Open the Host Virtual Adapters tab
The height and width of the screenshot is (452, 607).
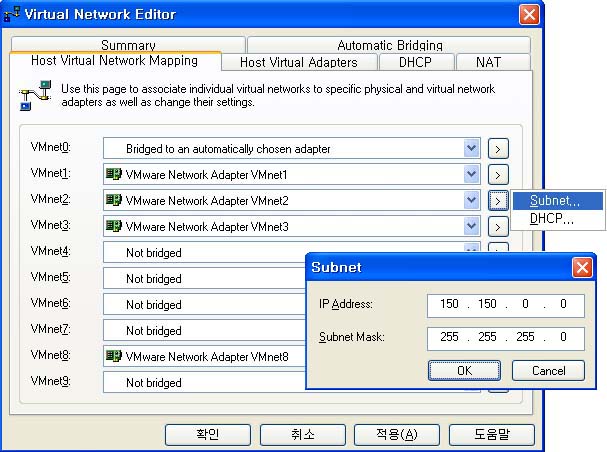pos(298,62)
